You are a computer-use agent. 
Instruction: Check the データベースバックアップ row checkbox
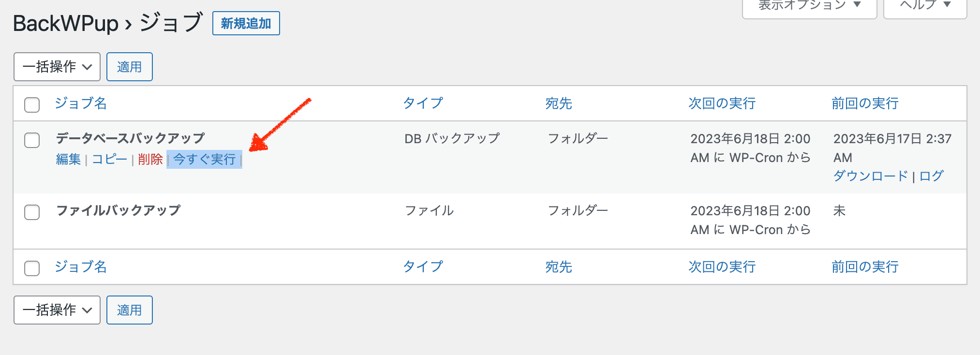click(x=32, y=141)
